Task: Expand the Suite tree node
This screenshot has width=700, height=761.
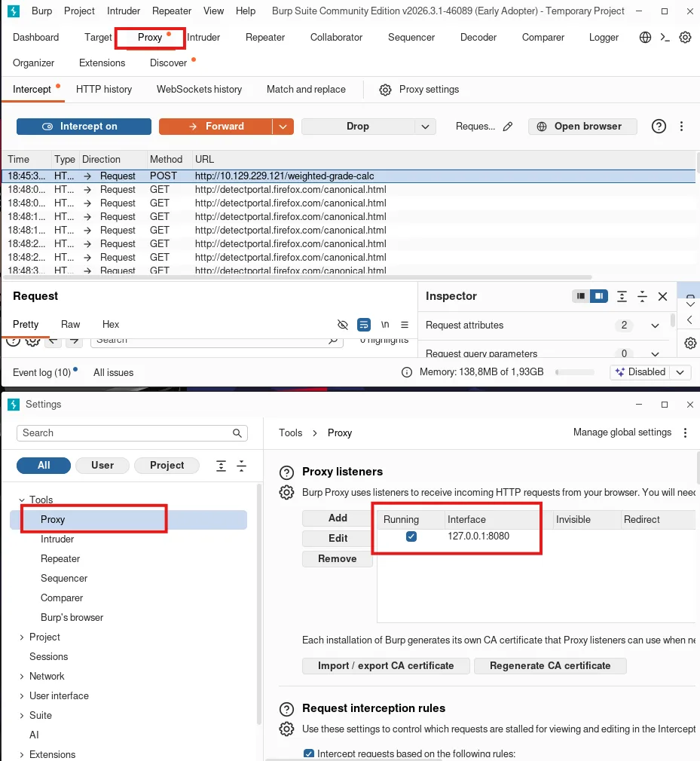Action: [22, 716]
